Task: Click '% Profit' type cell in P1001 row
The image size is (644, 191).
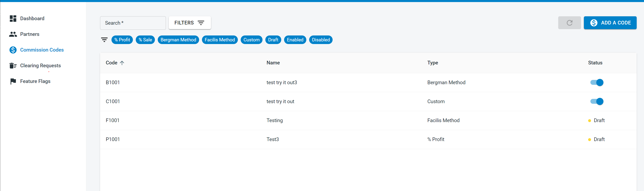Action: (436, 139)
